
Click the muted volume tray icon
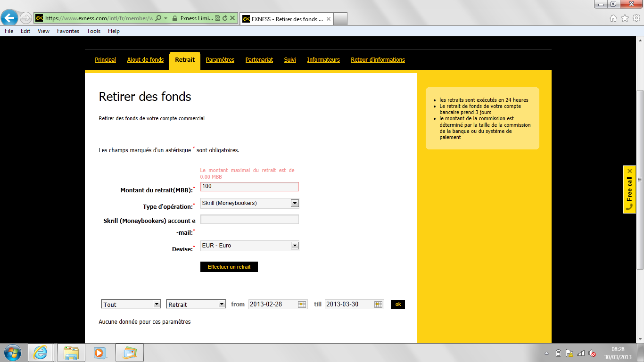pyautogui.click(x=592, y=353)
